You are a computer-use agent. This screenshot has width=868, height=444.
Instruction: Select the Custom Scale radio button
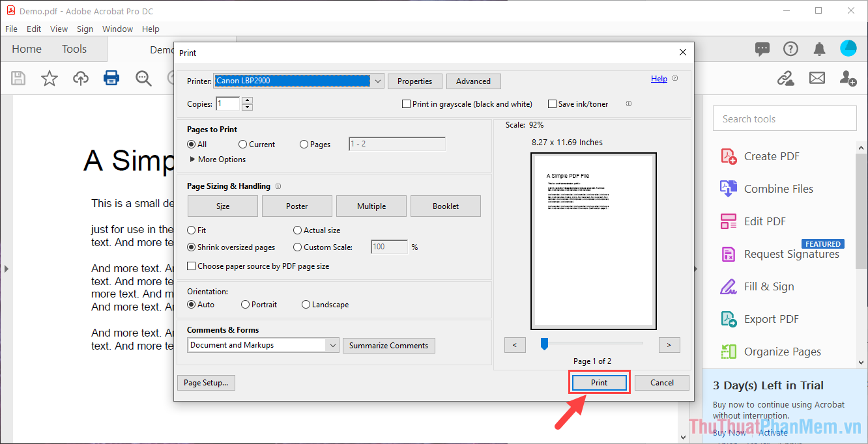(297, 247)
